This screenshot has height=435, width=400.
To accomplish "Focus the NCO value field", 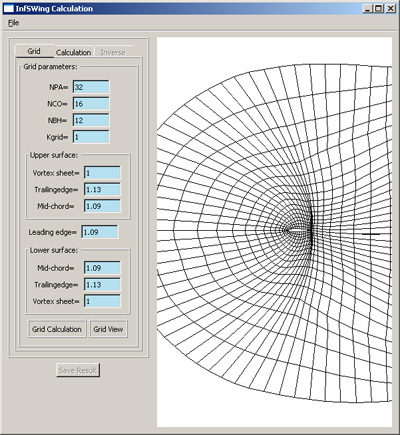I will [91, 104].
